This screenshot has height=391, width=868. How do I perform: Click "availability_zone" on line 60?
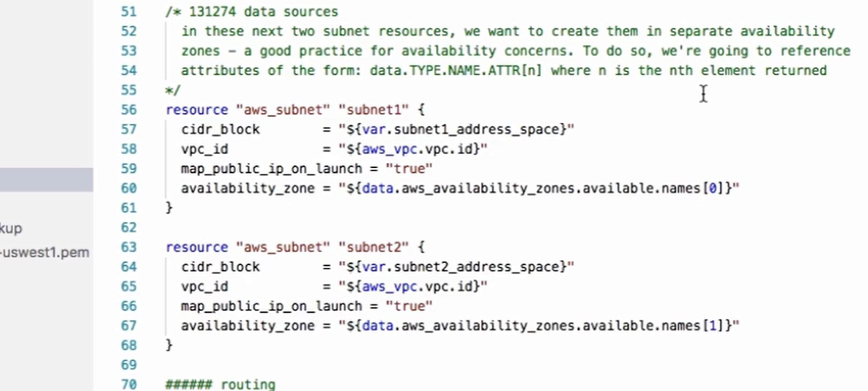[247, 188]
